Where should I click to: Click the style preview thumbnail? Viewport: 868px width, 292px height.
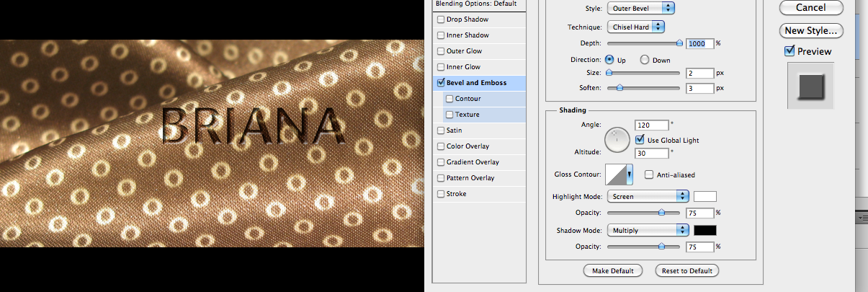point(810,86)
